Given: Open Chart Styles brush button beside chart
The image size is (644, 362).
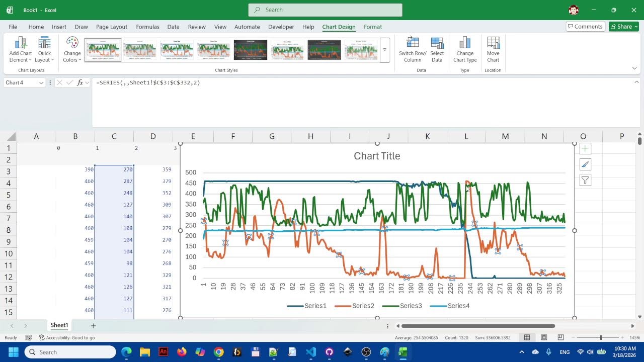Looking at the screenshot, I should (585, 164).
